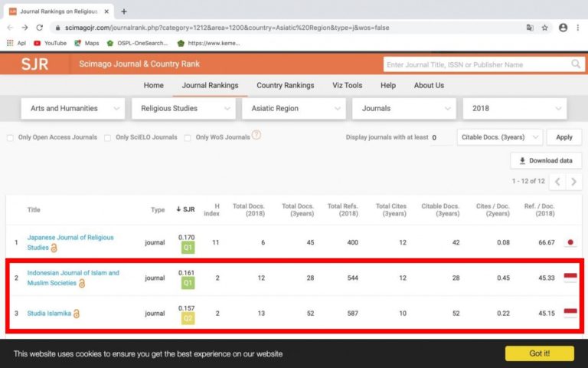
Task: Click the H index column header
Action: click(212, 210)
